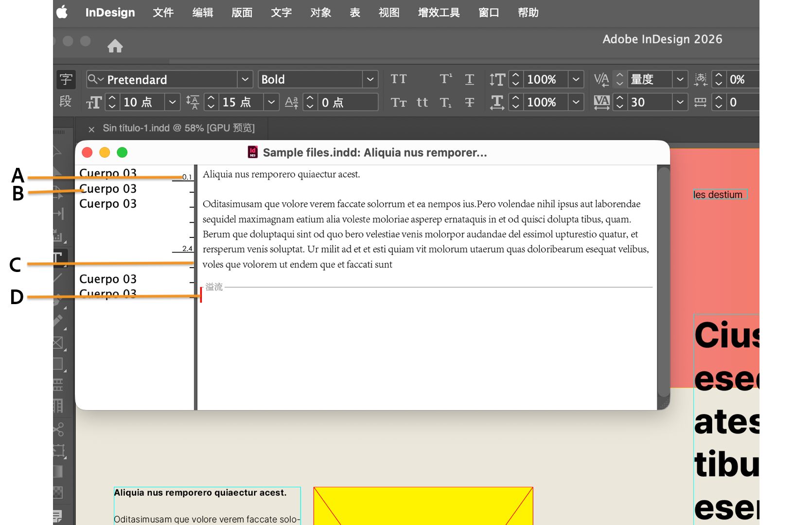Select the Pencil tool
812x525 pixels.
[58, 321]
